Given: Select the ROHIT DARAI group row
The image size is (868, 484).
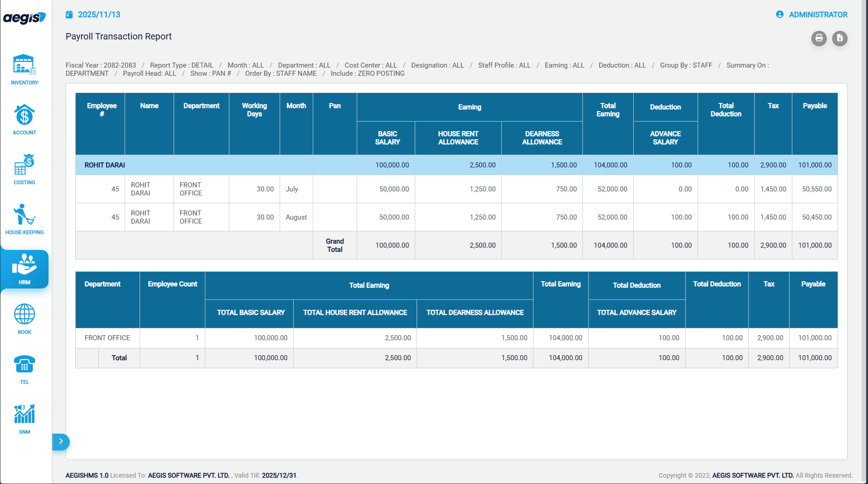Looking at the screenshot, I should point(105,165).
